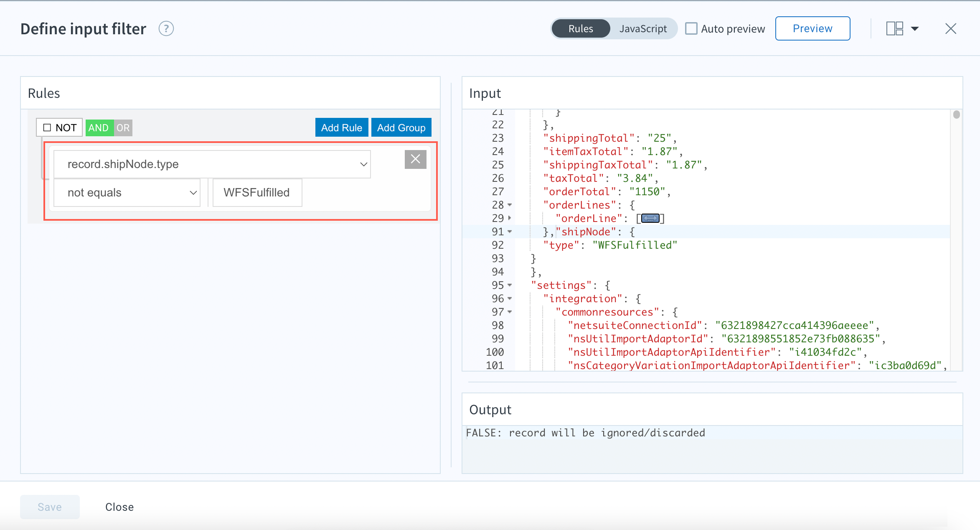
Task: Click the "shippingTaxTotal" line in Input
Action: tap(625, 165)
